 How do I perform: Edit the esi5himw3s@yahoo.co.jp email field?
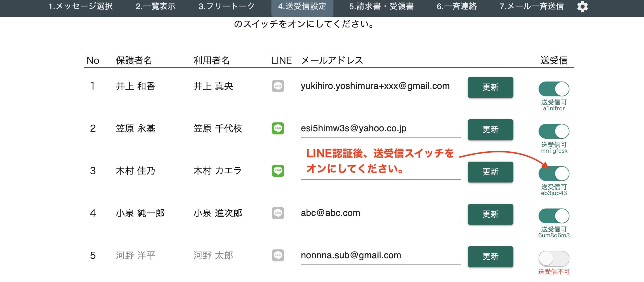[380, 128]
